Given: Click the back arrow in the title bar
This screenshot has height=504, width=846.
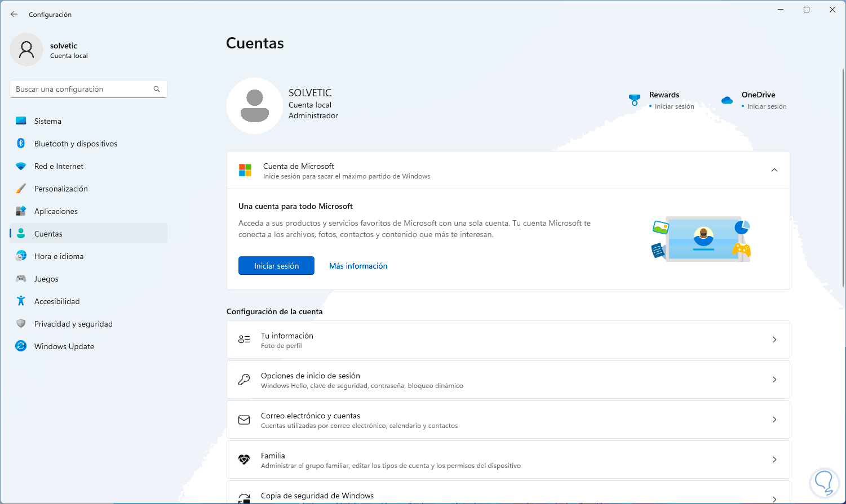Looking at the screenshot, I should pos(14,14).
